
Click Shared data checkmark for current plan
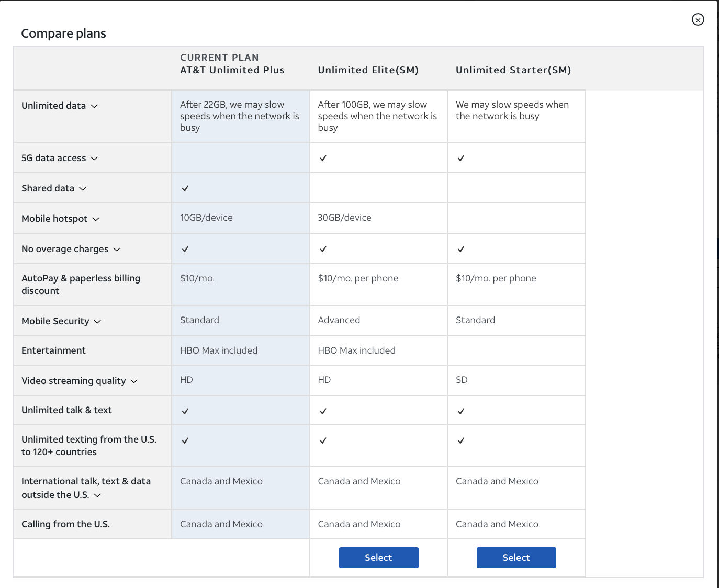(185, 188)
